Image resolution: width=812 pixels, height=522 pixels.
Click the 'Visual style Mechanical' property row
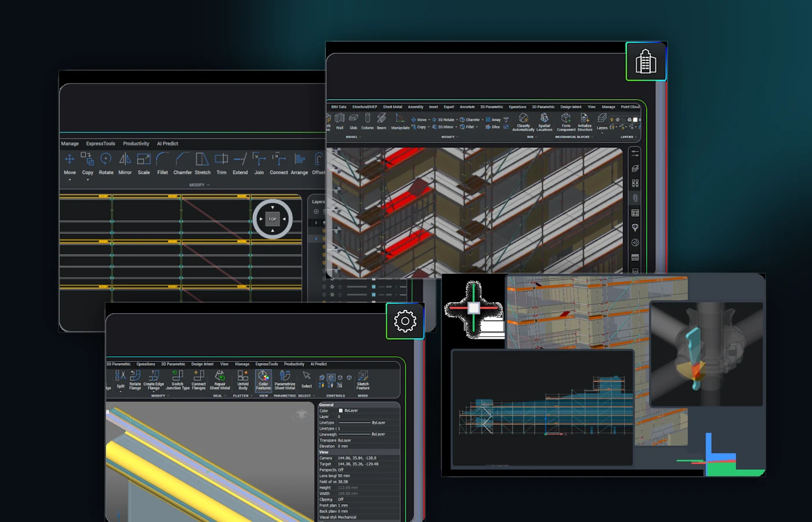(359, 517)
